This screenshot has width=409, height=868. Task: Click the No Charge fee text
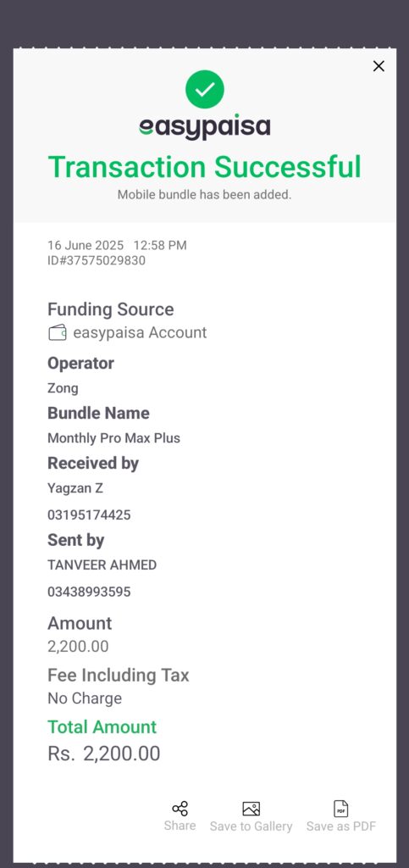pyautogui.click(x=85, y=698)
